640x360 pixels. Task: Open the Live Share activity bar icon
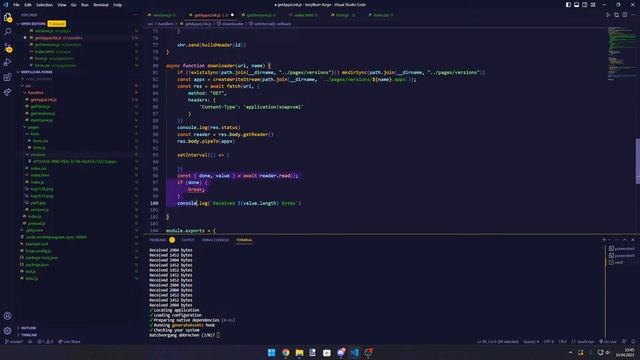(7, 92)
